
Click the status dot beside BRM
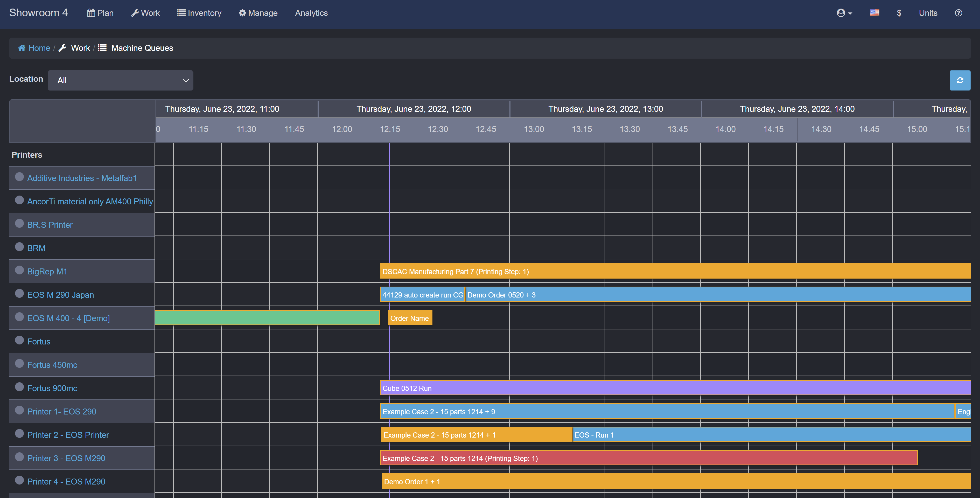(19, 247)
